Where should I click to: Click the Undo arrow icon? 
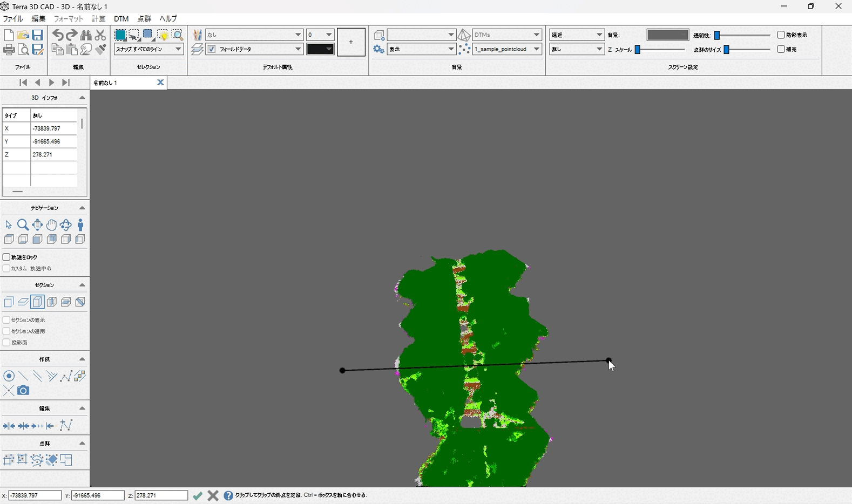click(58, 35)
